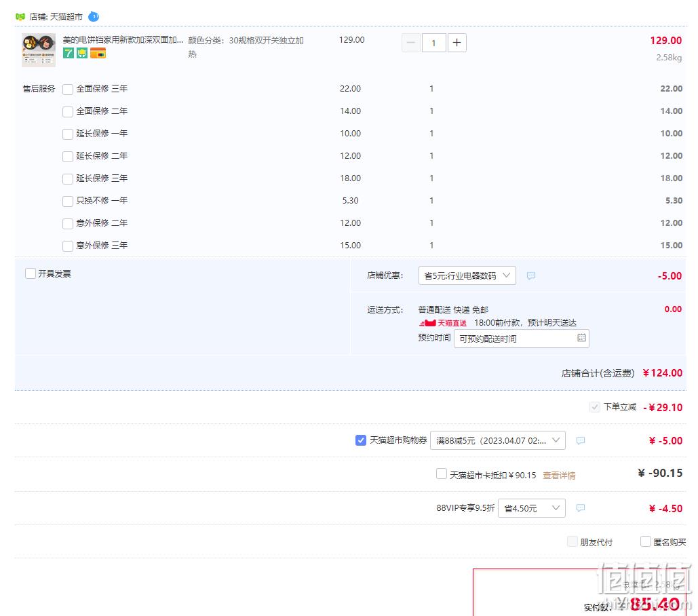Click the 2.58kg weight text under the price
The image size is (698, 616).
pyautogui.click(x=669, y=58)
